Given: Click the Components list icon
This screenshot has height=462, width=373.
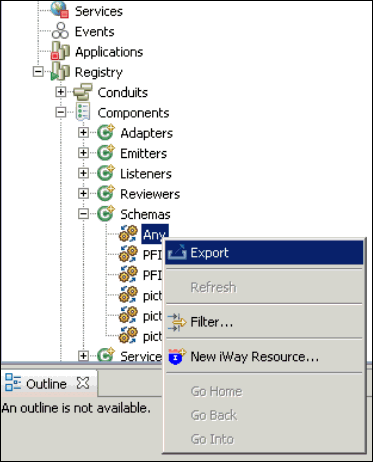Looking at the screenshot, I should (83, 112).
